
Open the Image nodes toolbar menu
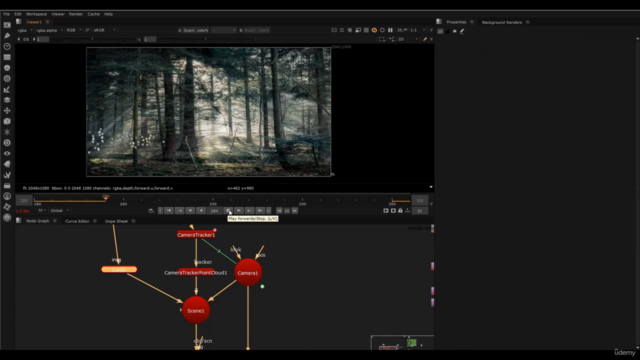coord(7,25)
